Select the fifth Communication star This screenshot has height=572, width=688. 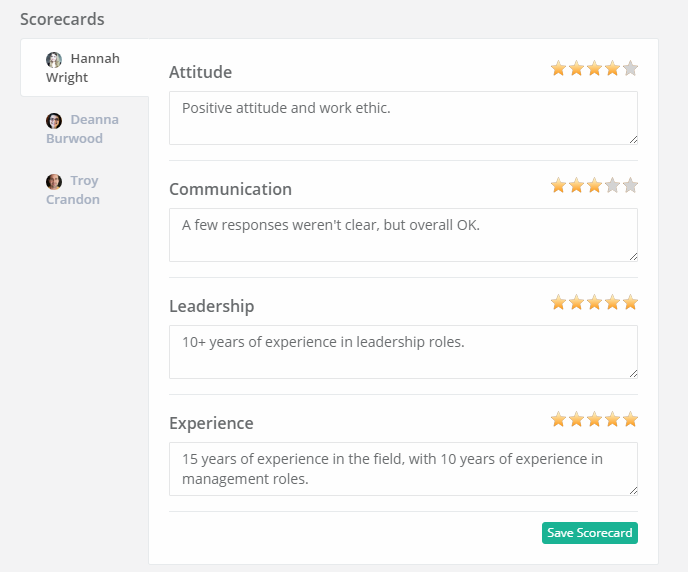coord(630,186)
